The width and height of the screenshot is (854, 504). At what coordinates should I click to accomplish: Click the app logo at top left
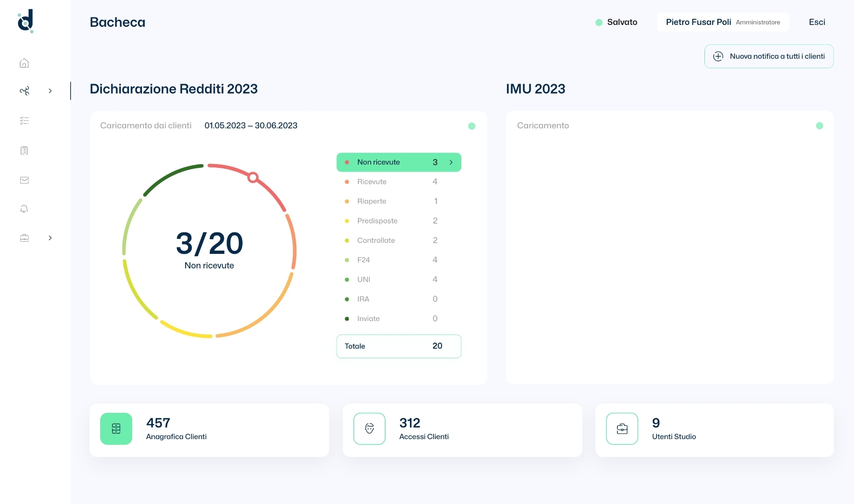click(26, 21)
